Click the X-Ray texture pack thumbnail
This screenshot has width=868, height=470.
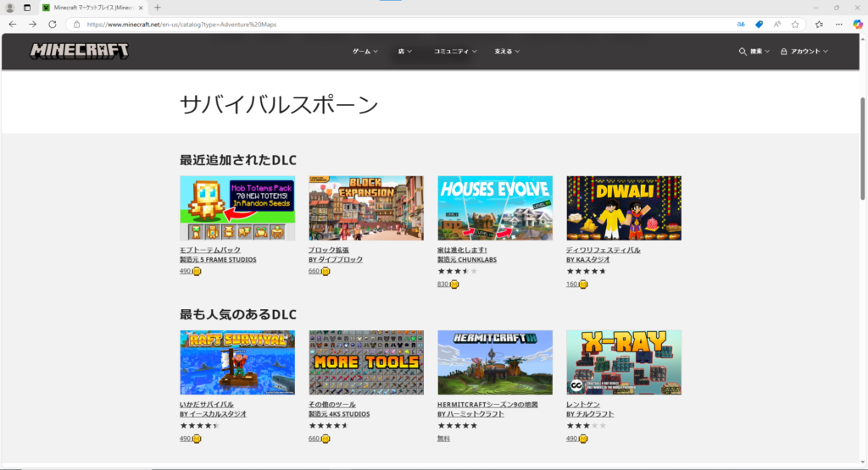(x=623, y=362)
